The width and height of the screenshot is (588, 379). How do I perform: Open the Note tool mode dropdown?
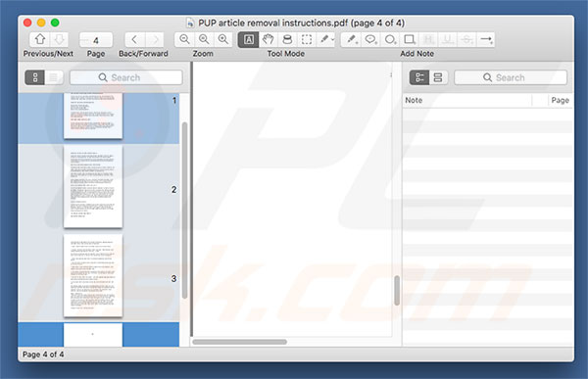coord(326,39)
